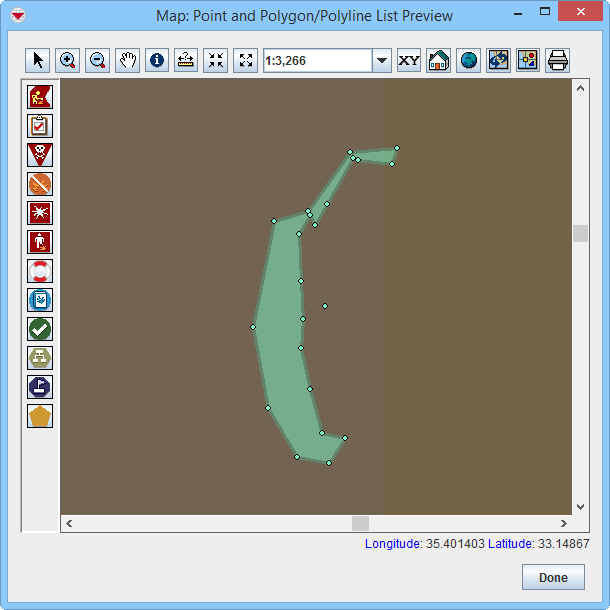Viewport: 610px width, 610px height.
Task: Open the map scale dropdown arrow
Action: (x=381, y=61)
